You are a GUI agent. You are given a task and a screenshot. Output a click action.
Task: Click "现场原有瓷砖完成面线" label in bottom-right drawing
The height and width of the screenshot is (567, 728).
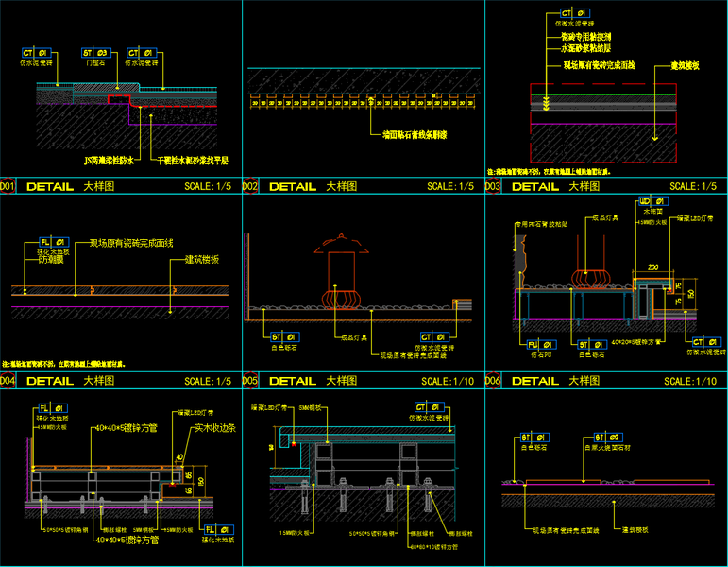pos(566,530)
